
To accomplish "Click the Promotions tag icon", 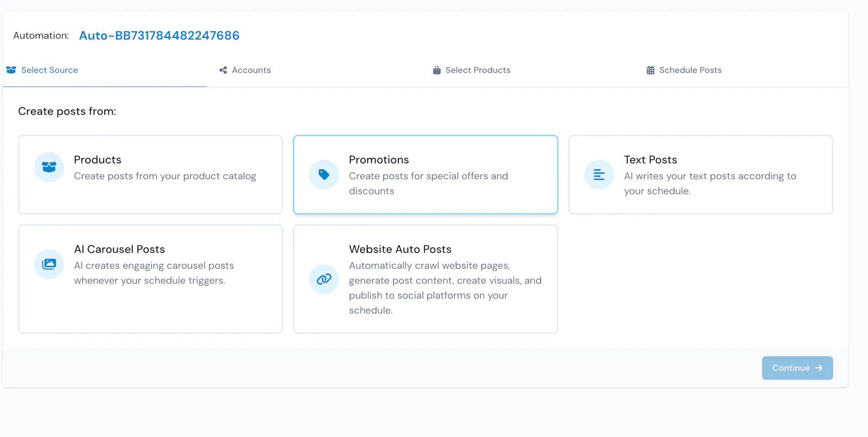I will [x=324, y=174].
